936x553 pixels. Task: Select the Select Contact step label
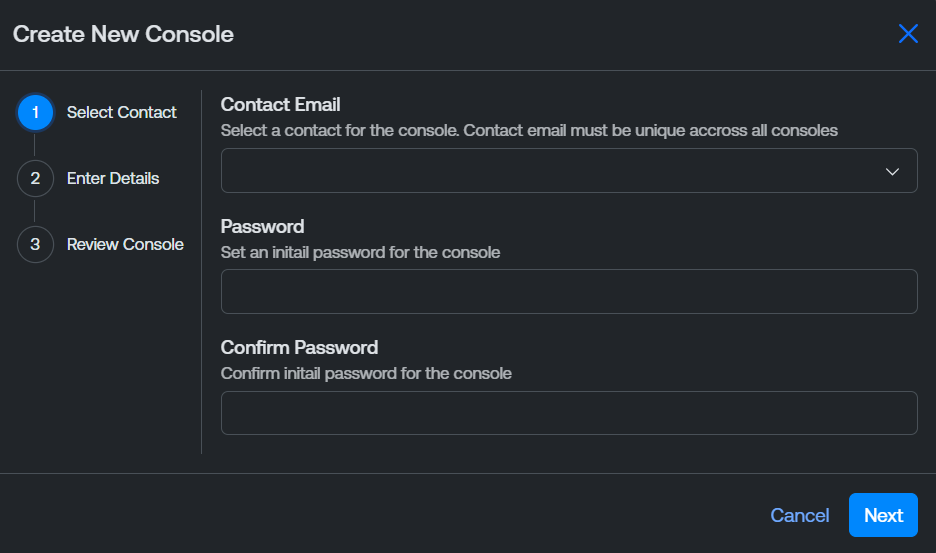pyautogui.click(x=121, y=113)
